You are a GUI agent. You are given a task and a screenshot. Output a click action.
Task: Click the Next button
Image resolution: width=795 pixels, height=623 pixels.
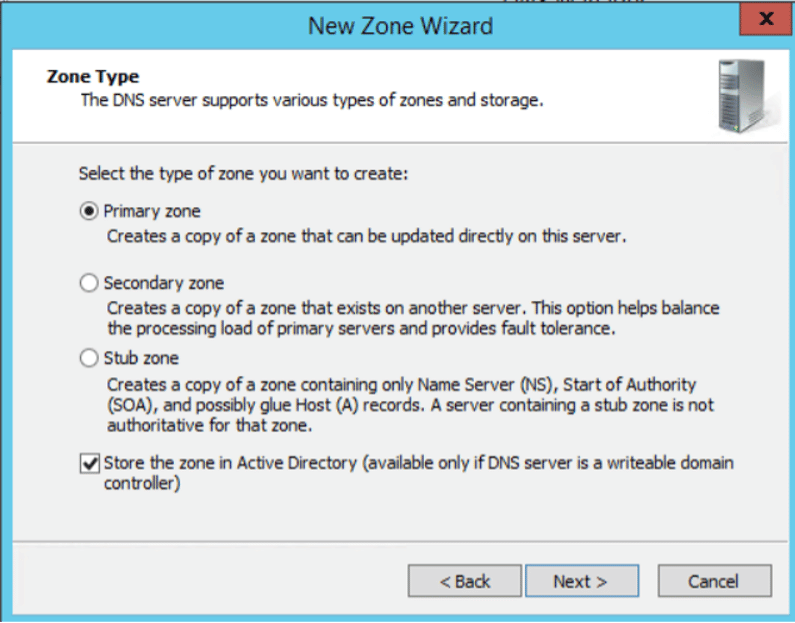coord(581,581)
